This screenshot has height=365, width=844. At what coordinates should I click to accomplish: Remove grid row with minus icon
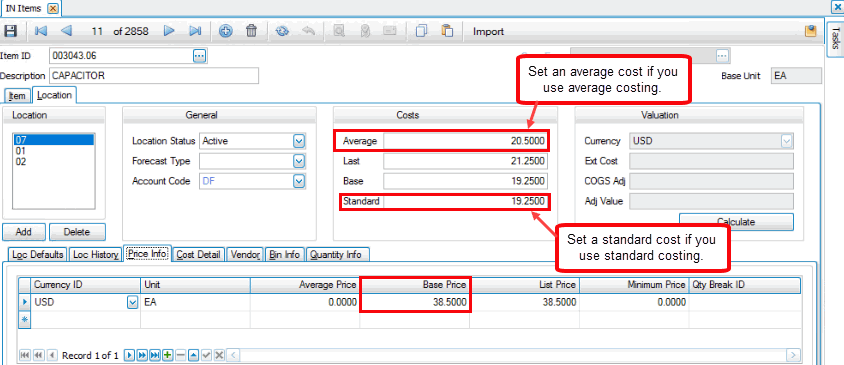click(x=181, y=355)
